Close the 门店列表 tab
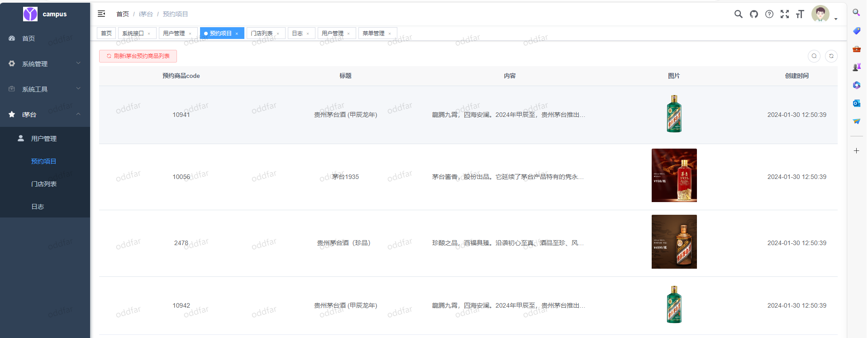The image size is (868, 338). 278,34
